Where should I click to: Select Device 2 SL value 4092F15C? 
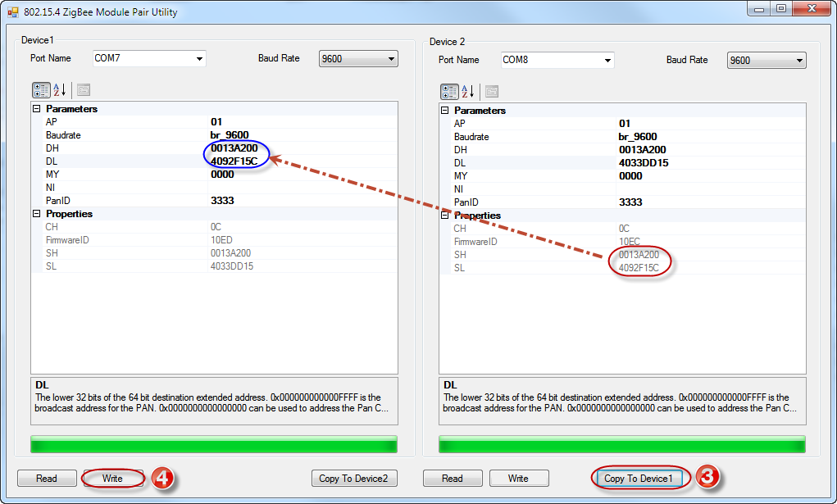[639, 268]
